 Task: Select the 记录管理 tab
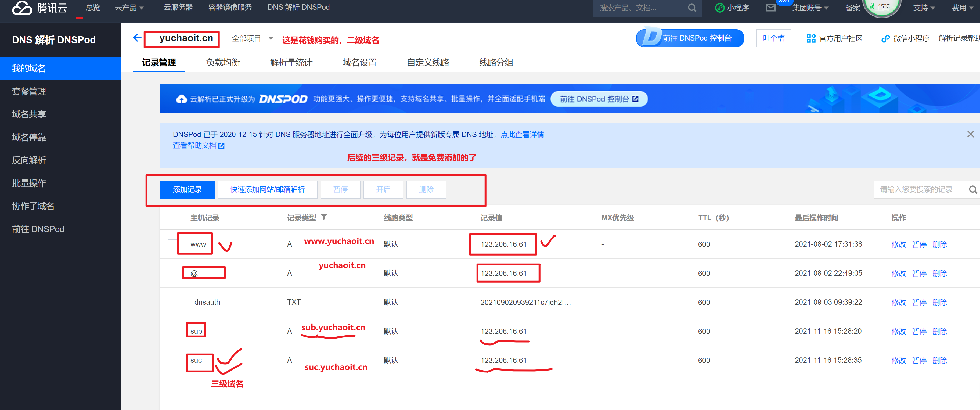click(x=159, y=62)
